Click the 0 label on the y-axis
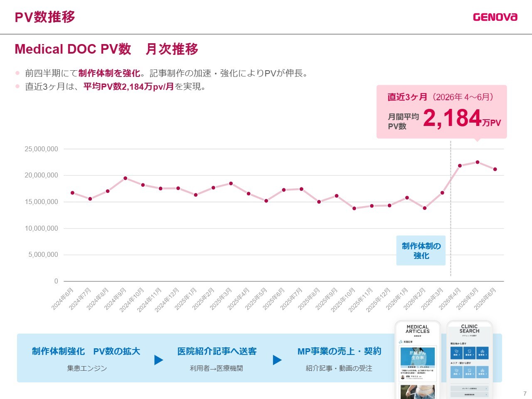This screenshot has width=532, height=399. point(56,281)
